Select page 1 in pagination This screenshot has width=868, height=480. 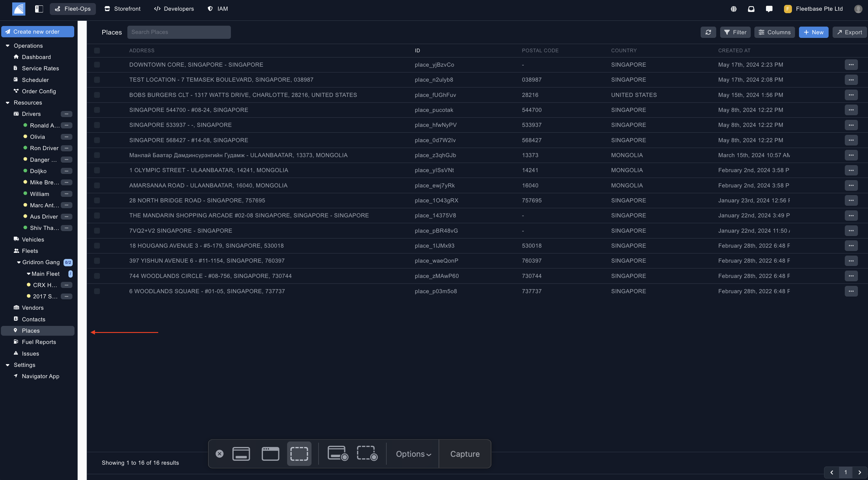click(x=845, y=473)
